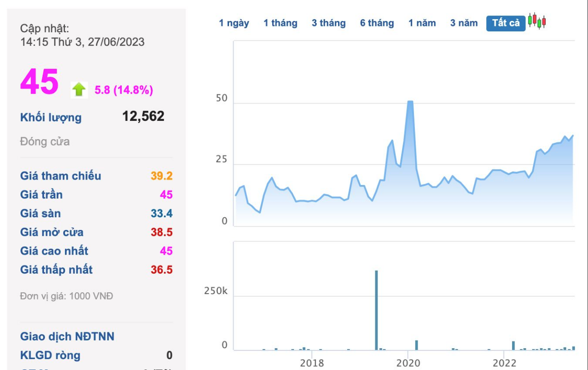Click the update timestamp '14:15 Thứ 3, 27/06/2023'
This screenshot has width=588, height=370.
pyautogui.click(x=82, y=42)
